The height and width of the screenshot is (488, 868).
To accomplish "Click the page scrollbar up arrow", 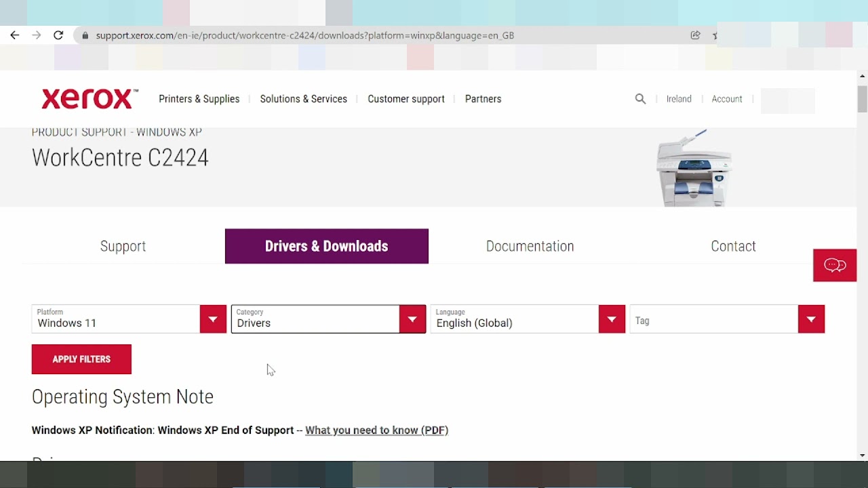I will [862, 76].
